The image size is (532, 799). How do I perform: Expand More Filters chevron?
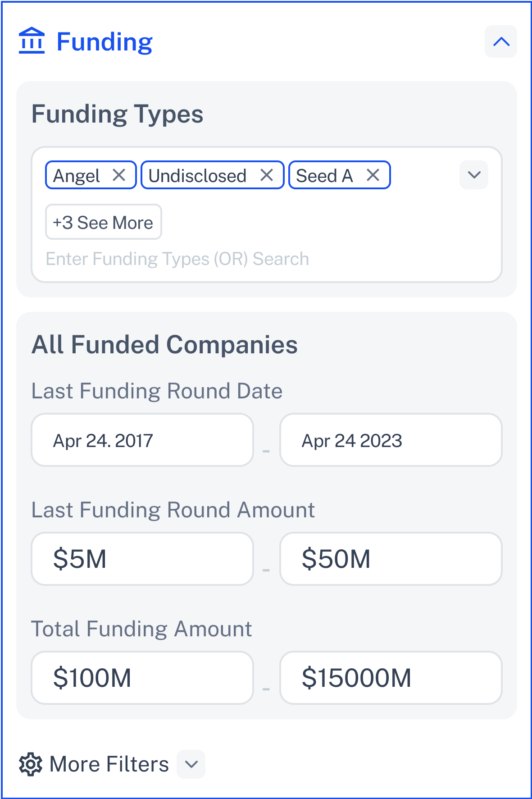tap(191, 764)
